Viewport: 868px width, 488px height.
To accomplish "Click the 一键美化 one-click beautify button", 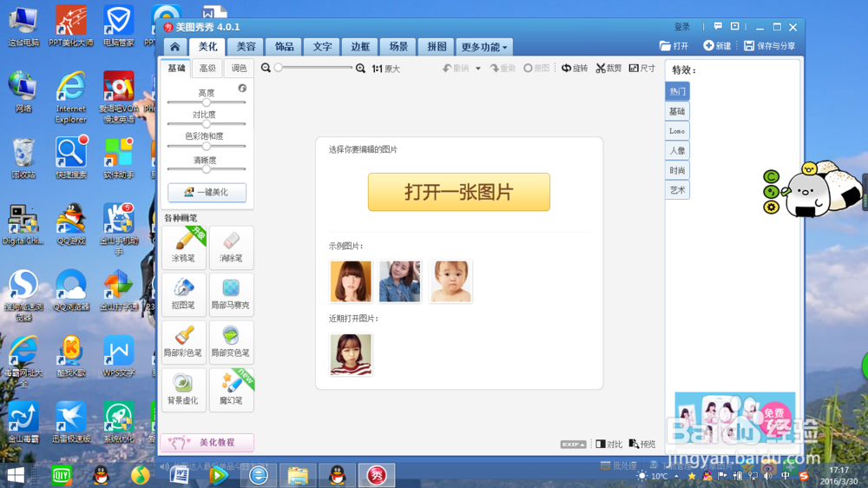I will [x=207, y=192].
